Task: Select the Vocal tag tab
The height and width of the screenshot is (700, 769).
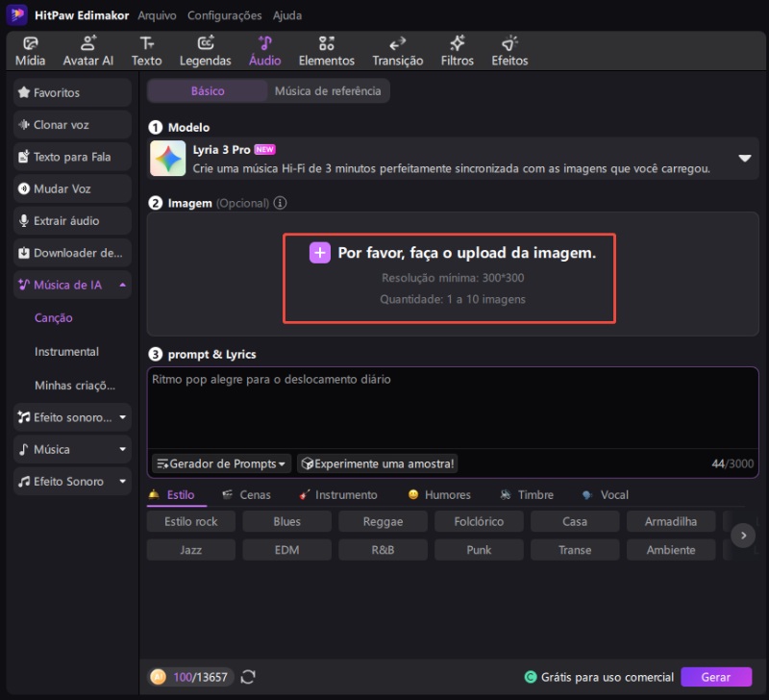Action: point(606,495)
